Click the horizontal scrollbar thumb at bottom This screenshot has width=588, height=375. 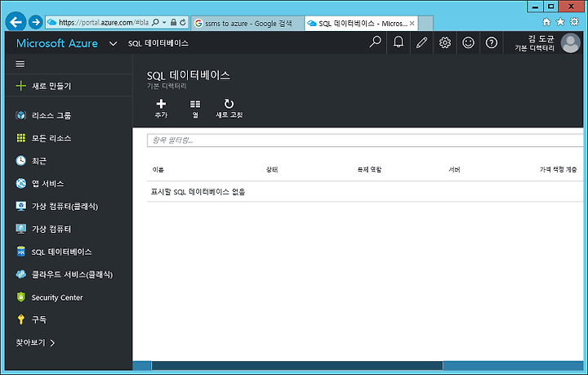click(x=297, y=366)
